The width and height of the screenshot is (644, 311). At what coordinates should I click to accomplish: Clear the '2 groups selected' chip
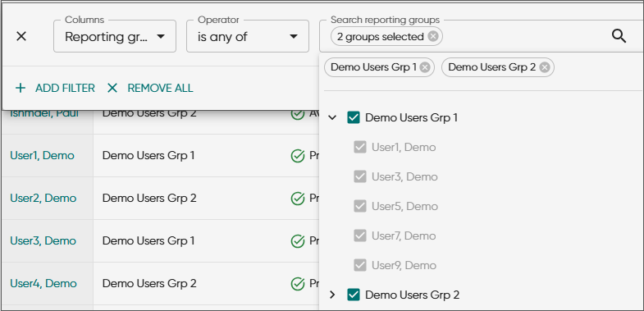click(433, 37)
